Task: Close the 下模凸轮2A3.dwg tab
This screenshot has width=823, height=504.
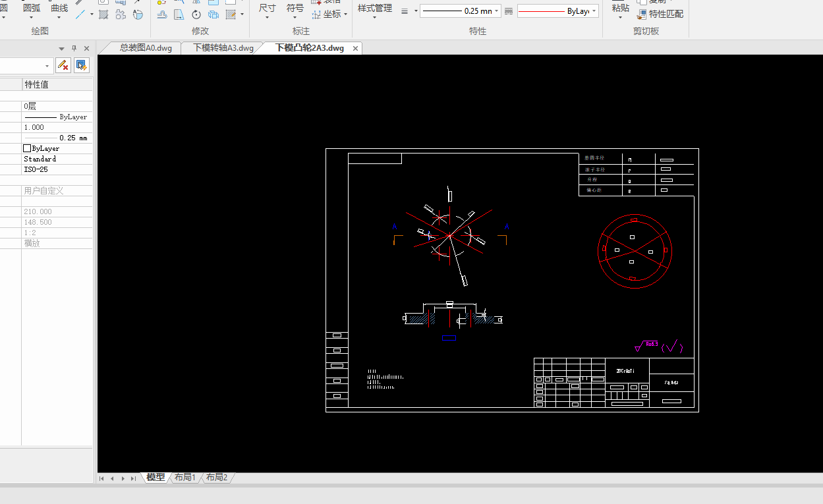Action: point(356,49)
